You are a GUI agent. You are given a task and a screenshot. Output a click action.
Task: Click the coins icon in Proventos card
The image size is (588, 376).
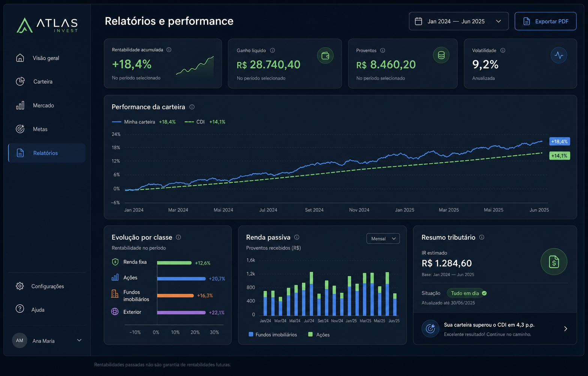pos(441,55)
